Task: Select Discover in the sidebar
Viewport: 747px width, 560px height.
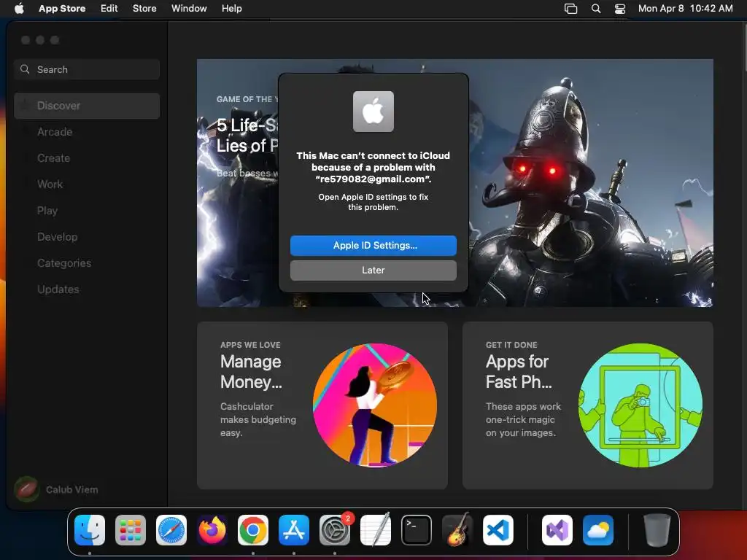Action: tap(87, 106)
